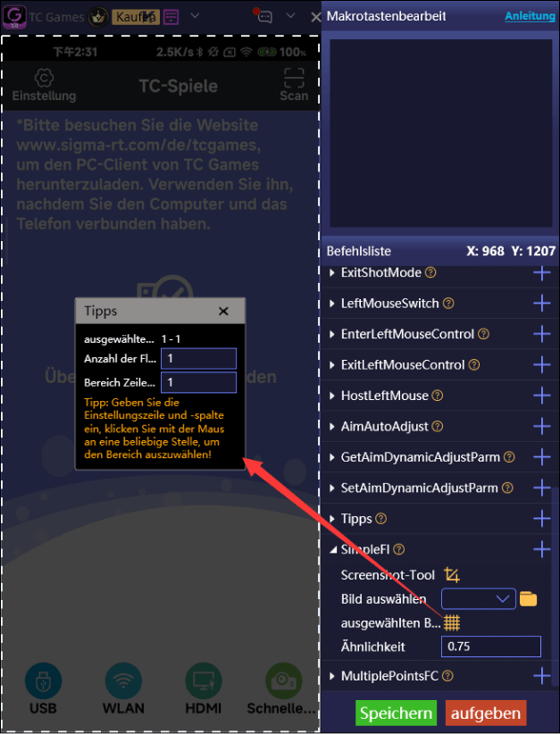Add the AimAutoAdjust command with plus icon
560x734 pixels.
pos(542,426)
